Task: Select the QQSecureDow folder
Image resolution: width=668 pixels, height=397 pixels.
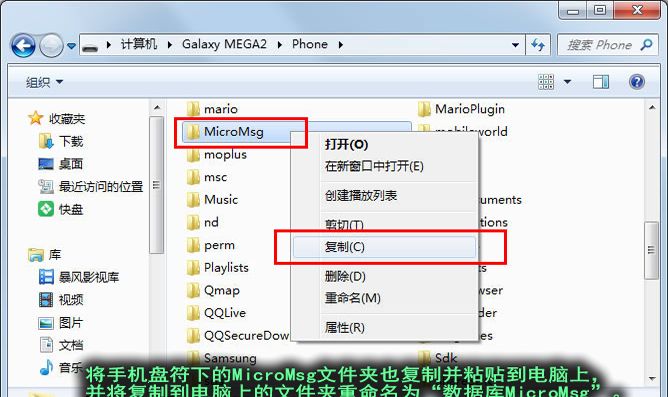Action: 238,336
